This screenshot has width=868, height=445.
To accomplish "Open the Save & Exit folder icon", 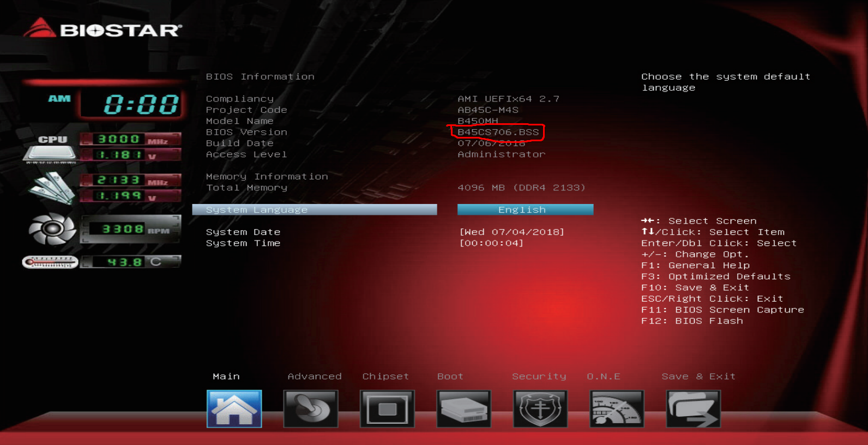I will [694, 408].
